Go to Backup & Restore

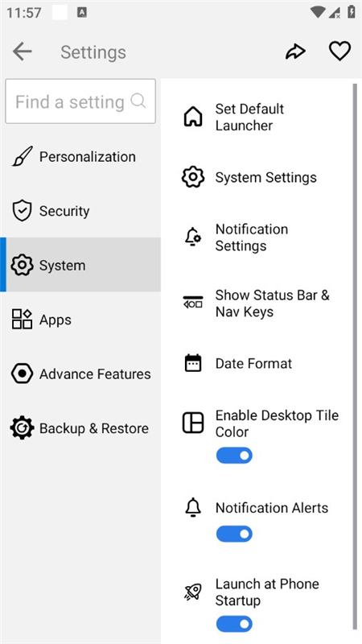pyautogui.click(x=80, y=428)
